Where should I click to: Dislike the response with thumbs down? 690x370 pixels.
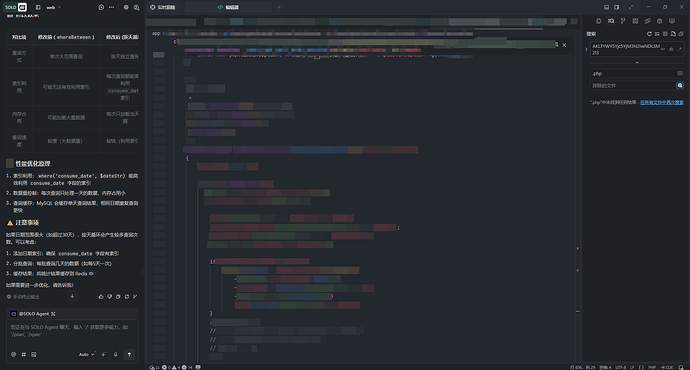110,297
